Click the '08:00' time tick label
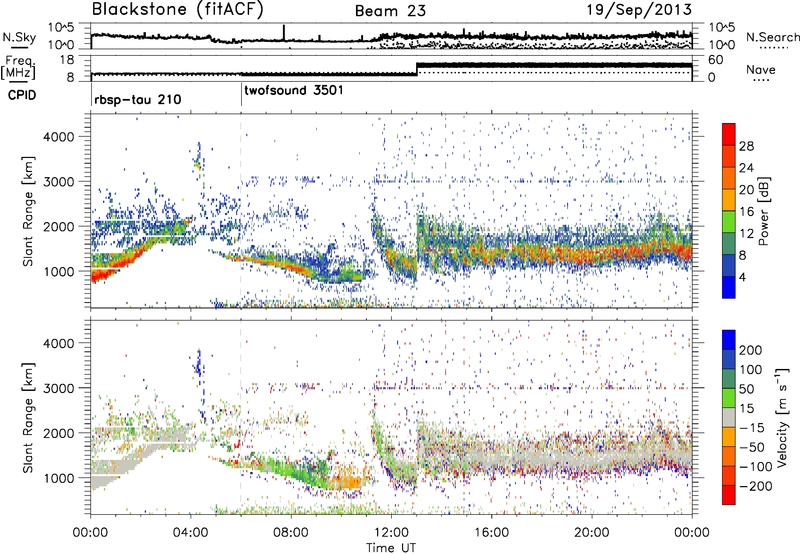 coord(291,533)
